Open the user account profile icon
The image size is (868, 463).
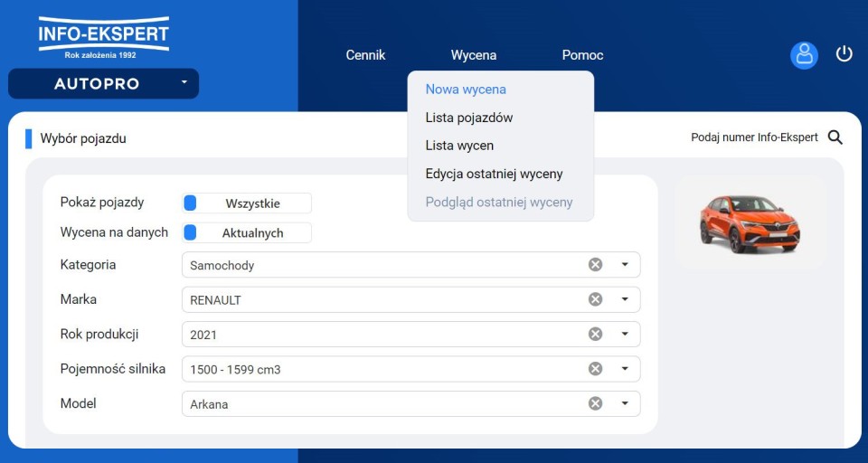pos(804,55)
